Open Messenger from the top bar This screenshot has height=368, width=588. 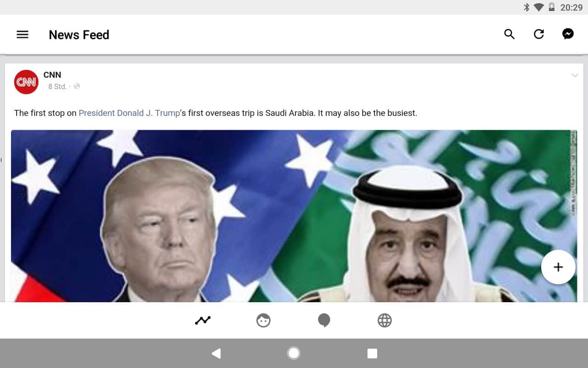click(x=568, y=34)
